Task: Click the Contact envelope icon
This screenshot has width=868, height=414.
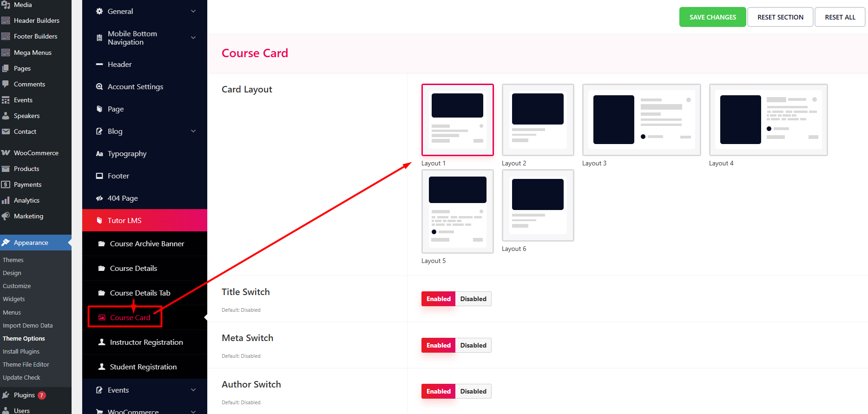Action: (6, 131)
